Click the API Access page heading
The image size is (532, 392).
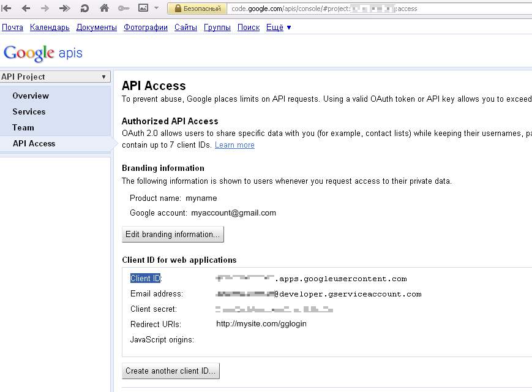(x=154, y=86)
